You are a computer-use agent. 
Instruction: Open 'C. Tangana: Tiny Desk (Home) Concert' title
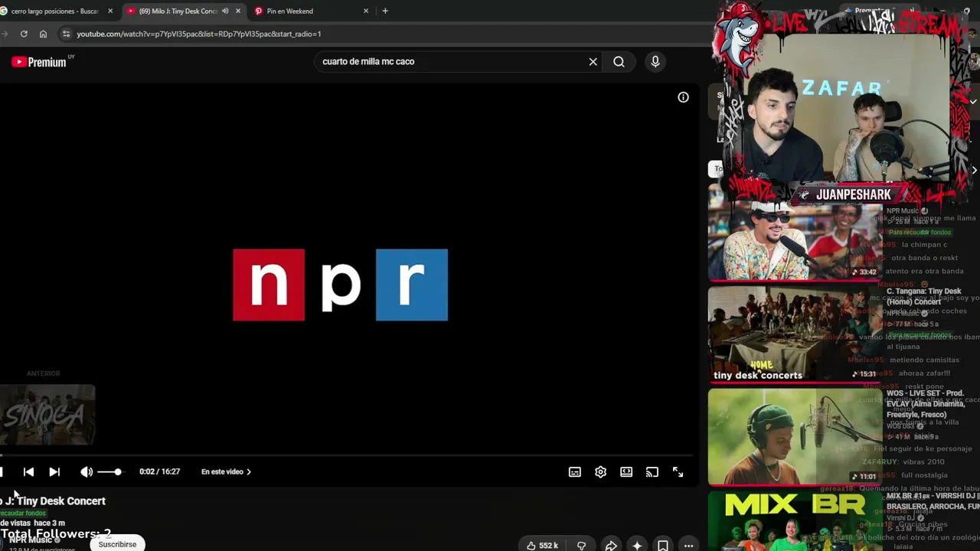[923, 296]
